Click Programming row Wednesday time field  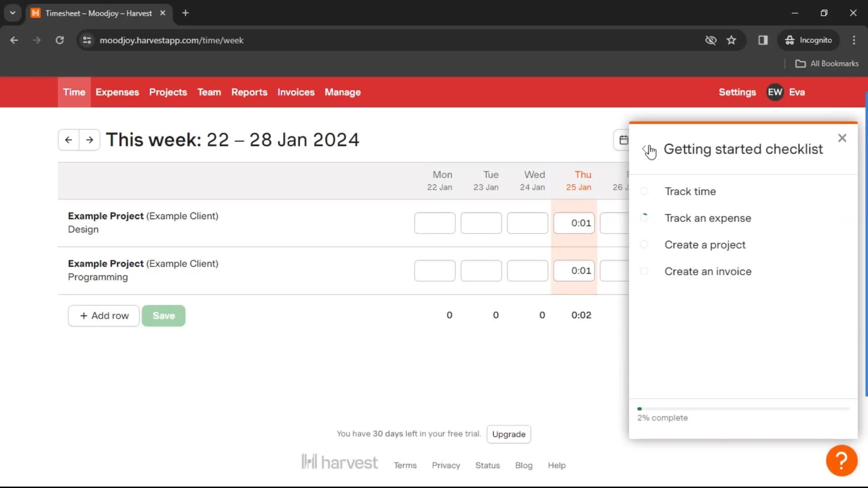coord(528,271)
